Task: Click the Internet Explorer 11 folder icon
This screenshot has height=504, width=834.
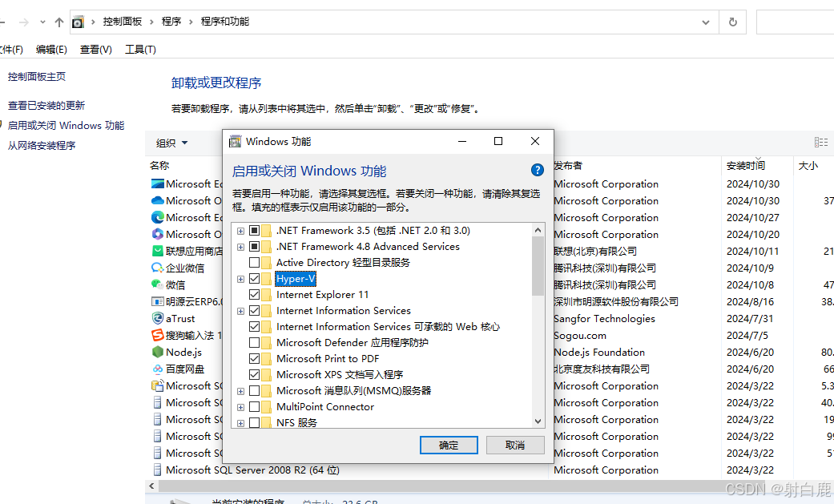Action: (267, 294)
